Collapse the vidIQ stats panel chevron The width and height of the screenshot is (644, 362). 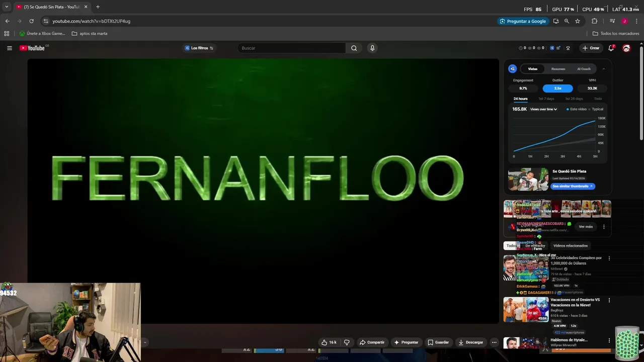[604, 69]
